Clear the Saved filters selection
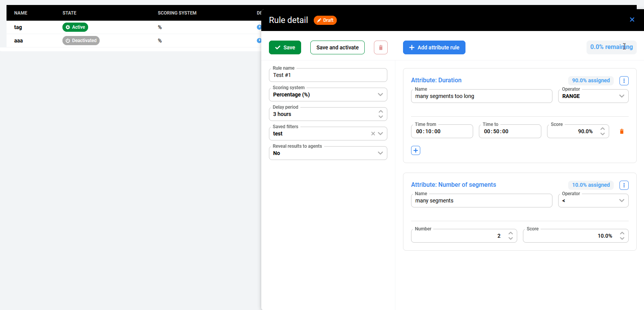This screenshot has height=310, width=644. click(373, 134)
